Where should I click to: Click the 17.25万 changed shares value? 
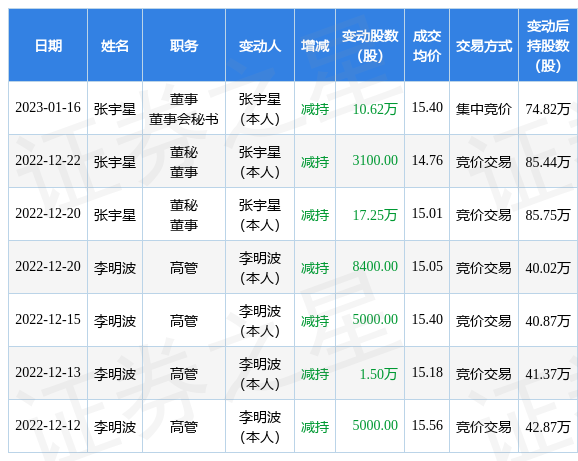[375, 215]
